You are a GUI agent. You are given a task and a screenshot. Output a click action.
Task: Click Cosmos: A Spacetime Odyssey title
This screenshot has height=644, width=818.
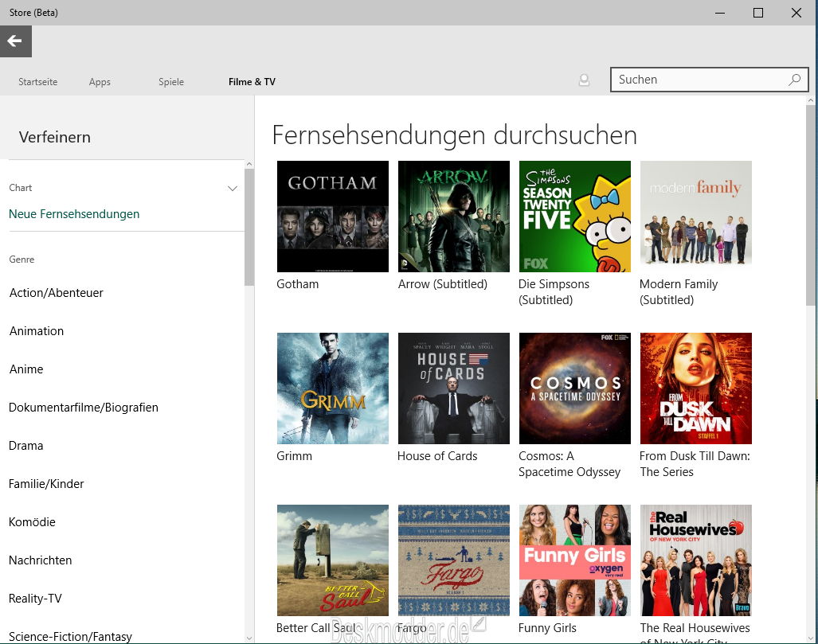pos(569,464)
